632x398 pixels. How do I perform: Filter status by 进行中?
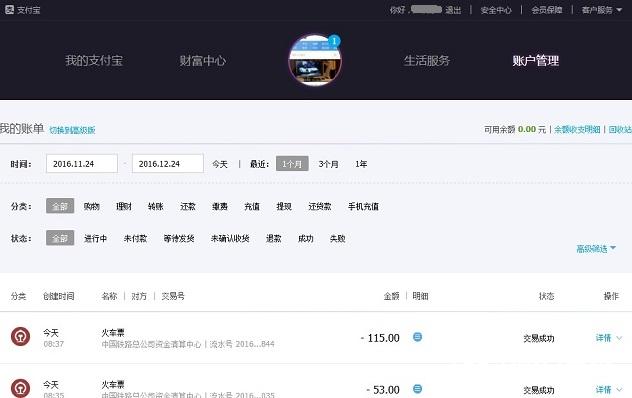point(96,239)
